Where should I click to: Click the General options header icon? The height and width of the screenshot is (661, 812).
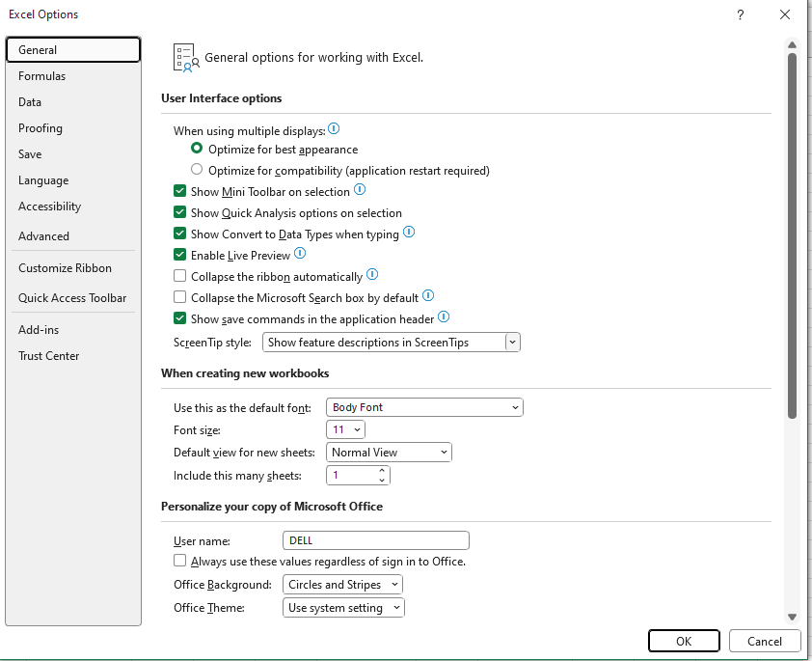(x=186, y=58)
